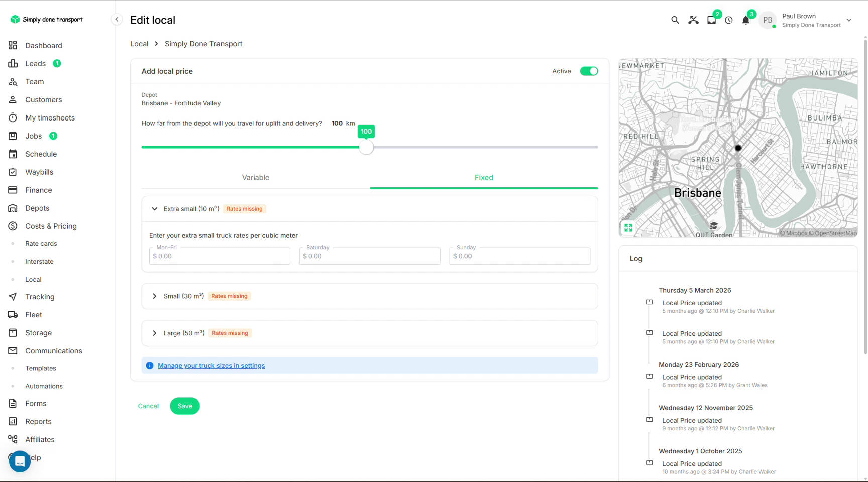Collapse the Extra small (10 m³) section
868x482 pixels.
pos(155,209)
